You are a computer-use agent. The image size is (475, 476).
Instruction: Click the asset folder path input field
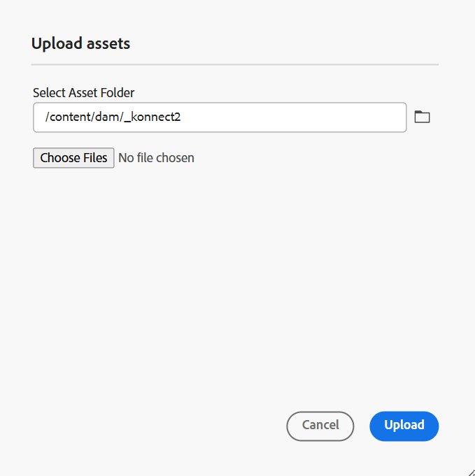click(220, 117)
